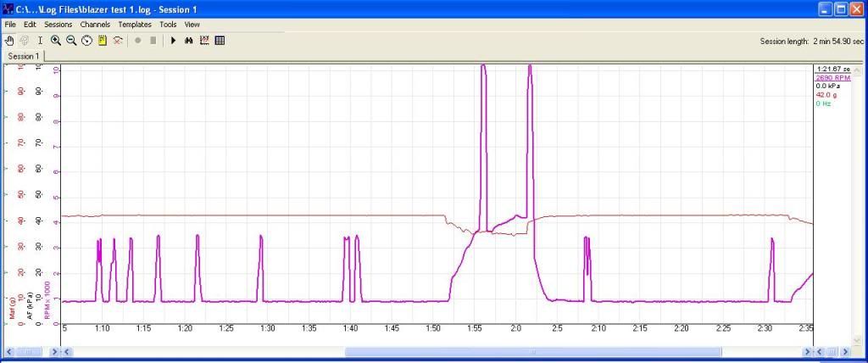Open the File menu

[x=10, y=25]
